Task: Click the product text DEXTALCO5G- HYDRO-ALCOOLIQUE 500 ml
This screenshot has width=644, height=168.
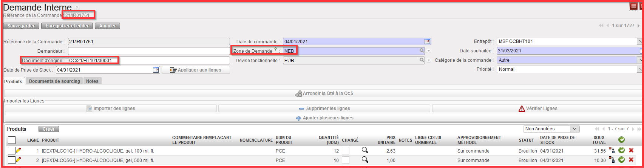Action: 98,160
